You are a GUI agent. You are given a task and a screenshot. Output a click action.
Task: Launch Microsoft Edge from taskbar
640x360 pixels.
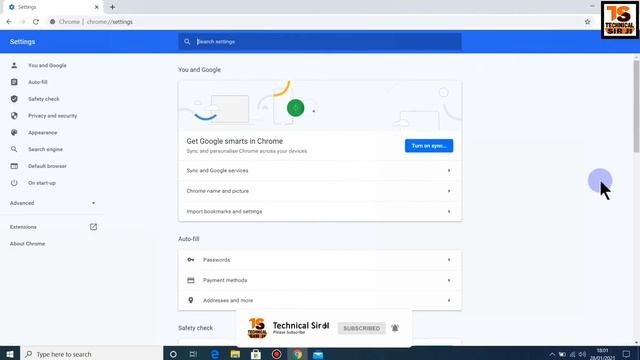(x=215, y=354)
